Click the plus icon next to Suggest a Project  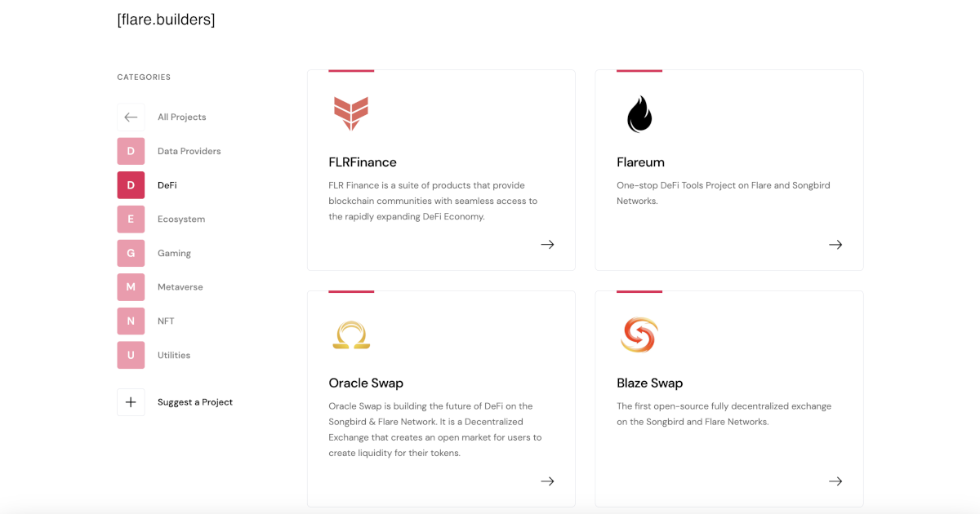(131, 402)
